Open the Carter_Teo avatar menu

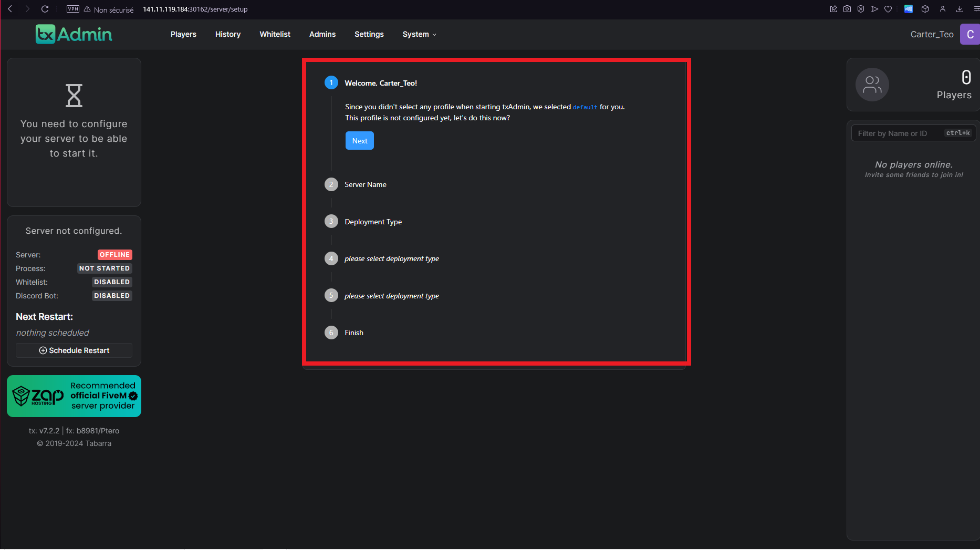click(969, 34)
